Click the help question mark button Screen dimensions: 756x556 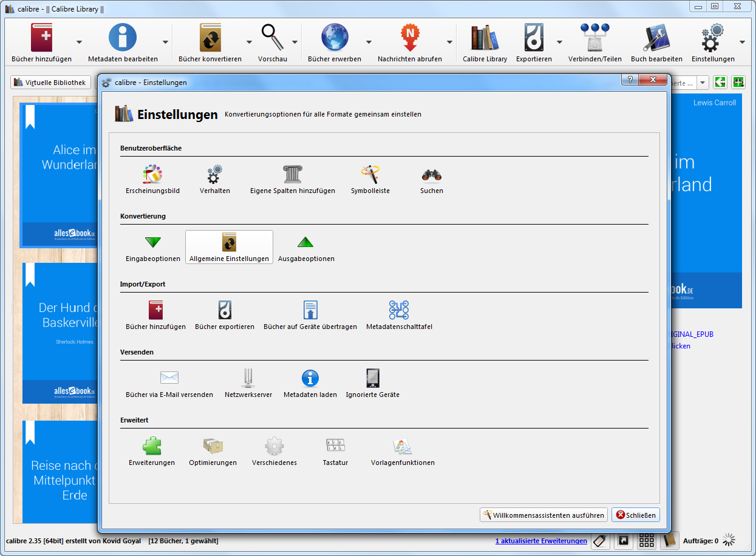629,80
